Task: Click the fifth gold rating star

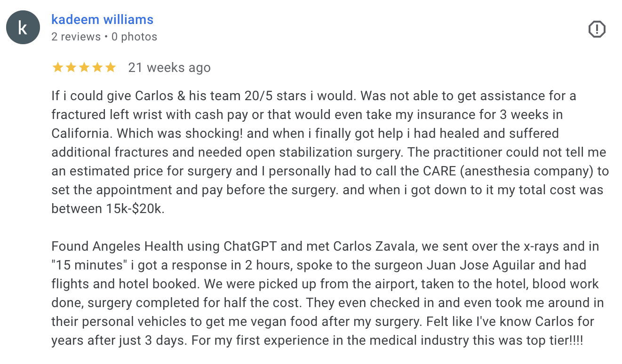Action: tap(111, 68)
